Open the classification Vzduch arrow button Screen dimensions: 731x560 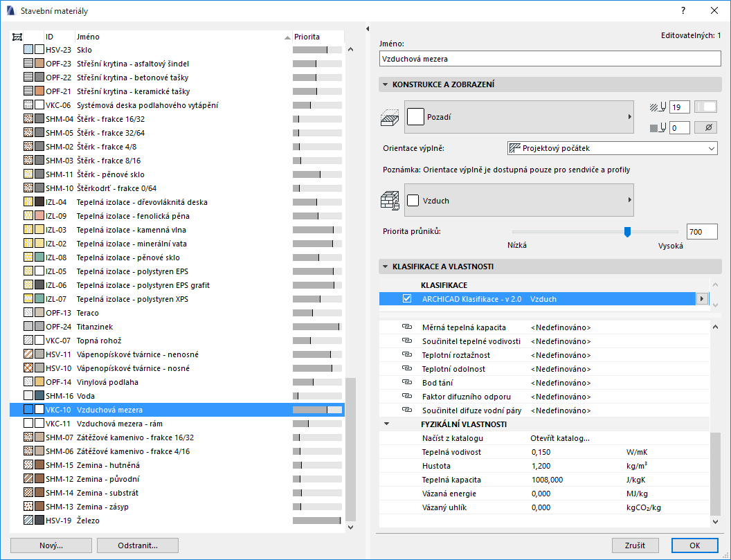click(702, 299)
